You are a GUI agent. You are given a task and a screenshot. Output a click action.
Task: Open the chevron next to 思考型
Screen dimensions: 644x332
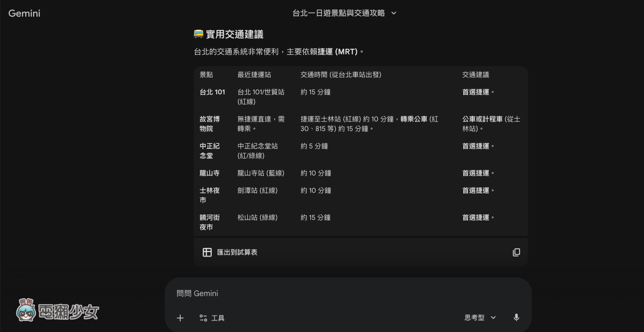pyautogui.click(x=493, y=317)
